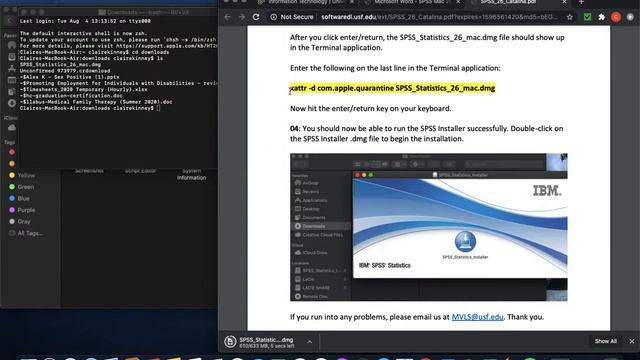Select System Information in the Finder window
This screenshot has height=360, width=640.
click(x=191, y=174)
